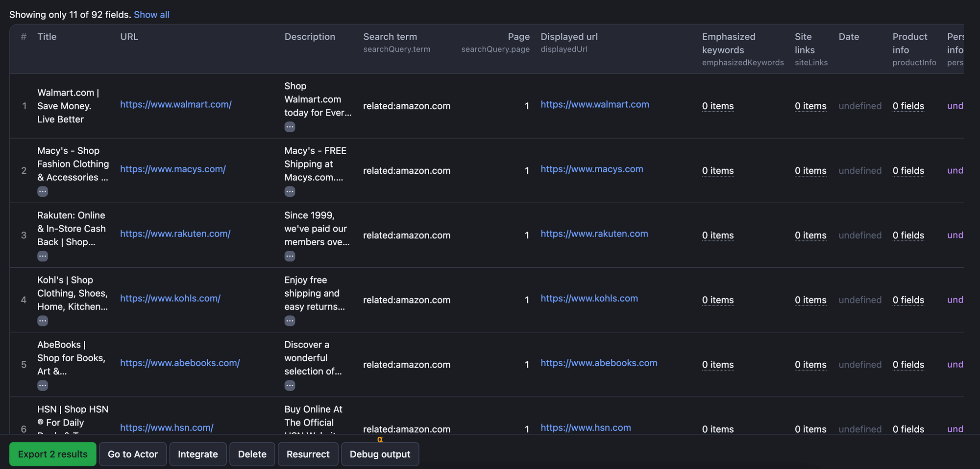Click the Search term column header
Screen dimensions: 980x469
point(390,37)
